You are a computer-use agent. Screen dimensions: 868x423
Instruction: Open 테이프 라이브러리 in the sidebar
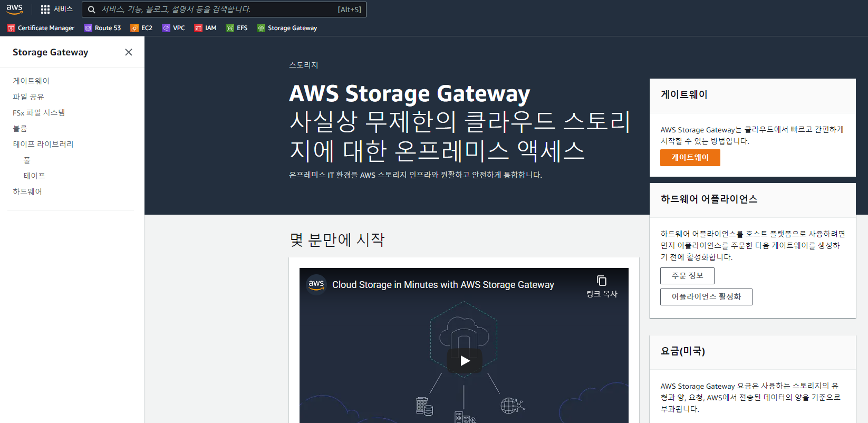(43, 144)
